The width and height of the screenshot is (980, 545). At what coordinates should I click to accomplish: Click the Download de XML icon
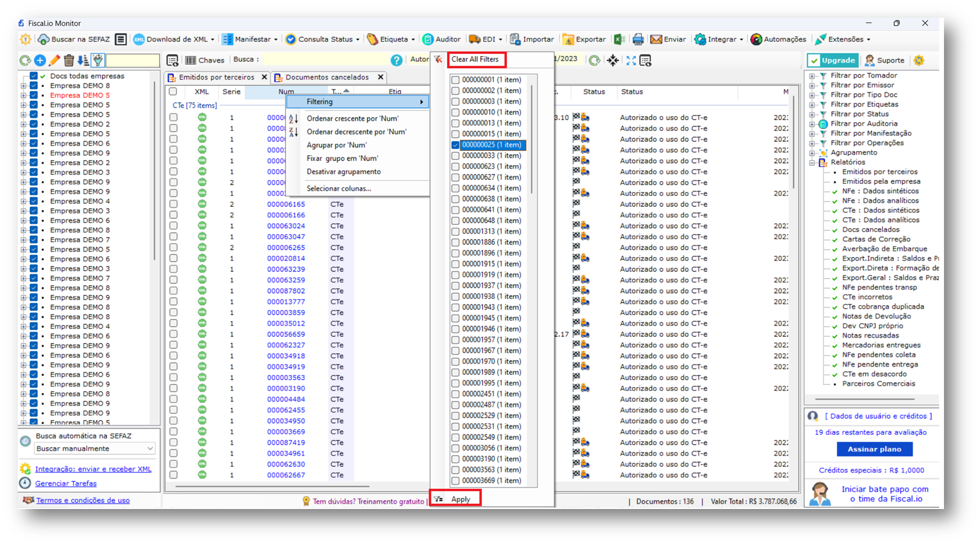click(139, 39)
